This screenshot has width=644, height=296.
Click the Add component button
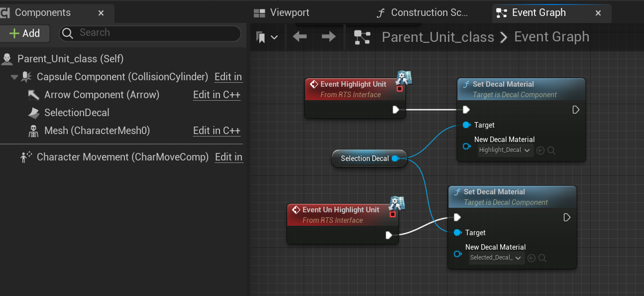[x=25, y=33]
